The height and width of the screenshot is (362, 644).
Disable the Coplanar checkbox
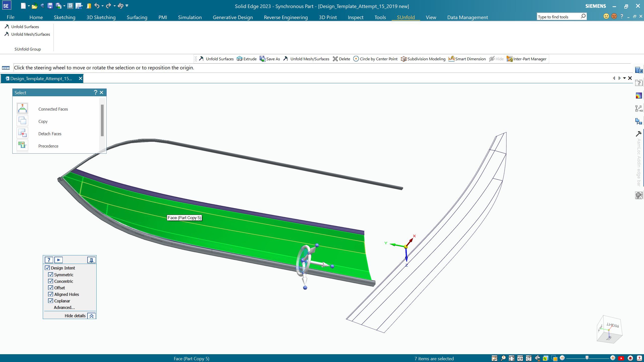pyautogui.click(x=51, y=301)
